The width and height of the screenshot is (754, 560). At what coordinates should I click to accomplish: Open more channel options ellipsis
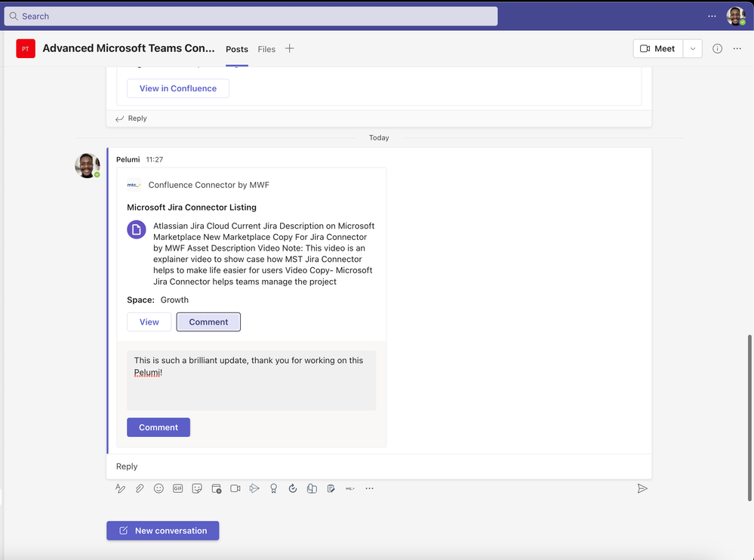pyautogui.click(x=737, y=48)
